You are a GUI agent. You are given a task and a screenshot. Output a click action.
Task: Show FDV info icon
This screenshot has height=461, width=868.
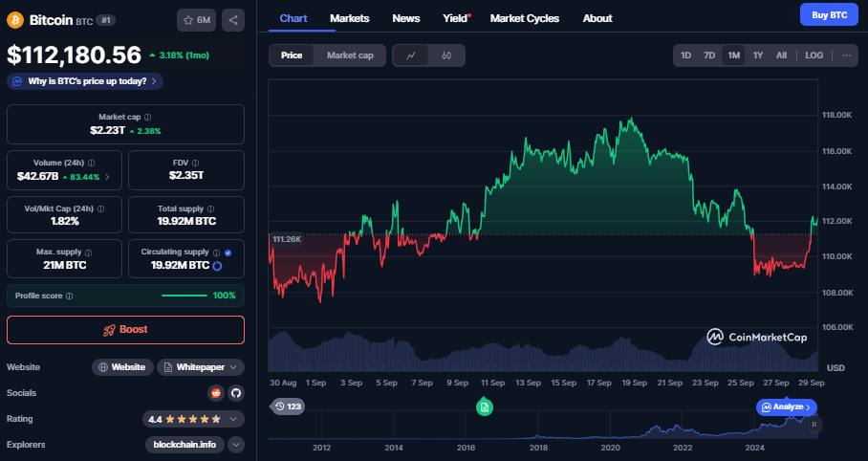tap(195, 163)
